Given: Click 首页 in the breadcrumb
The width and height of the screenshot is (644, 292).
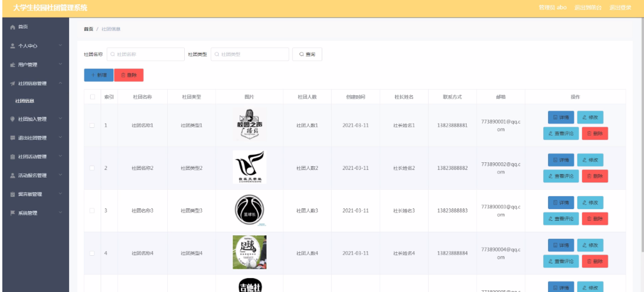Looking at the screenshot, I should (88, 29).
